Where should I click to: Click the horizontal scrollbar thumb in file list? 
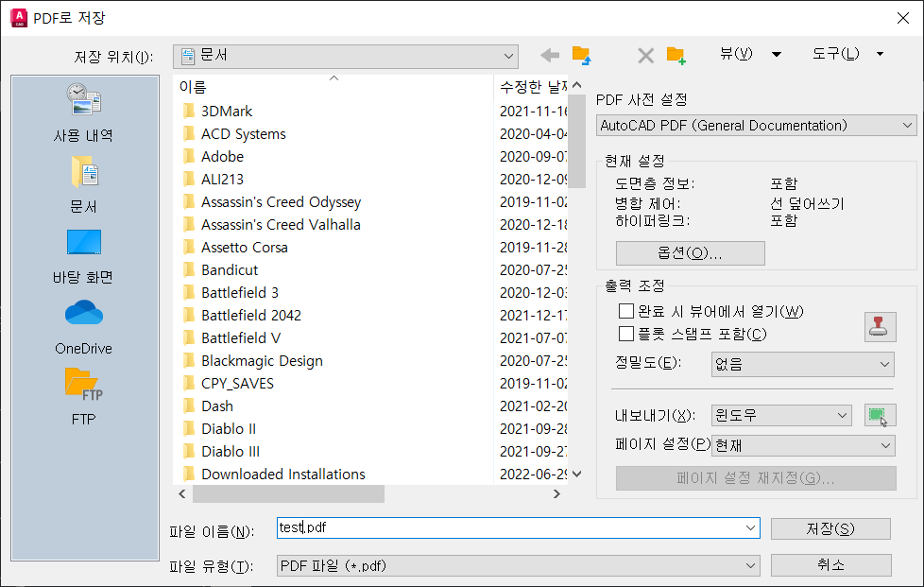289,493
